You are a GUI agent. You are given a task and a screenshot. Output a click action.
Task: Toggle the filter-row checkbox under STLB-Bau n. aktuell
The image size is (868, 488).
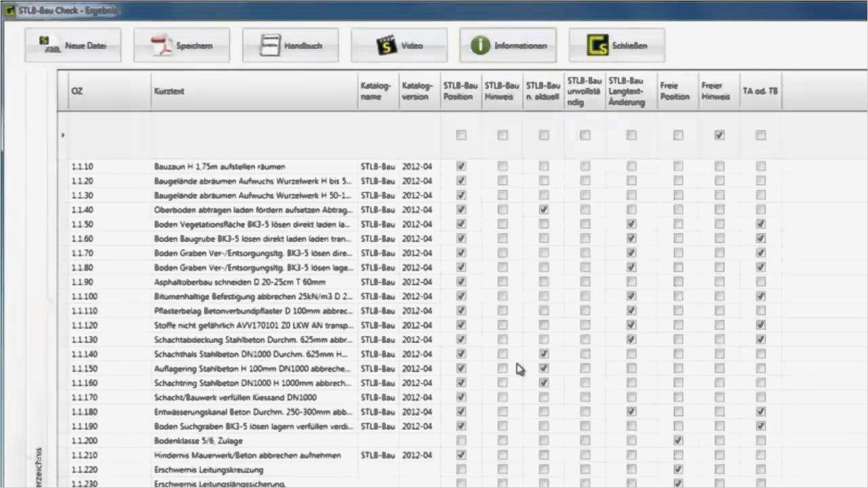544,135
